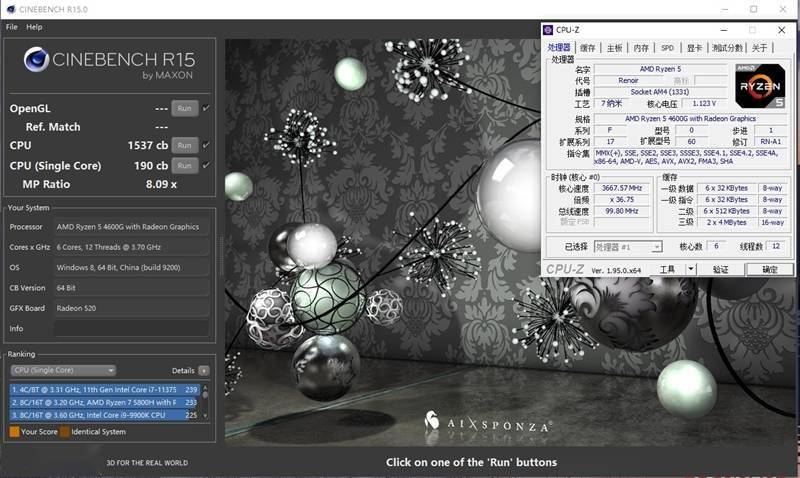Switch to the 关于 tab in CPU-Z
This screenshot has height=478, width=800.
tap(759, 48)
